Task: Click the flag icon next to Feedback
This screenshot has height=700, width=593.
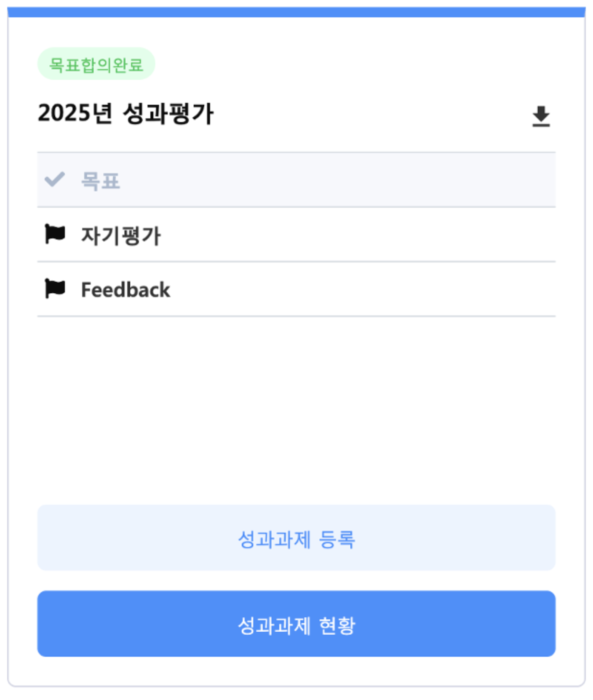Action: (55, 288)
